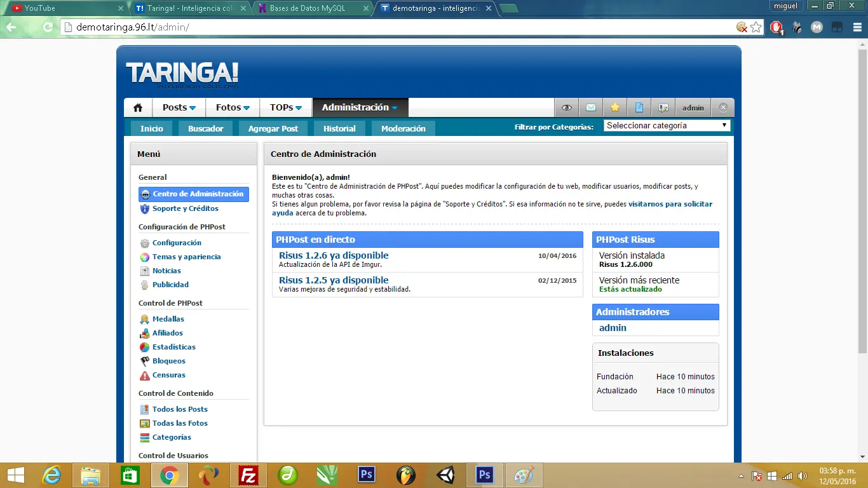Open the MEGA extension icon
This screenshot has height=488, width=868.
[817, 27]
